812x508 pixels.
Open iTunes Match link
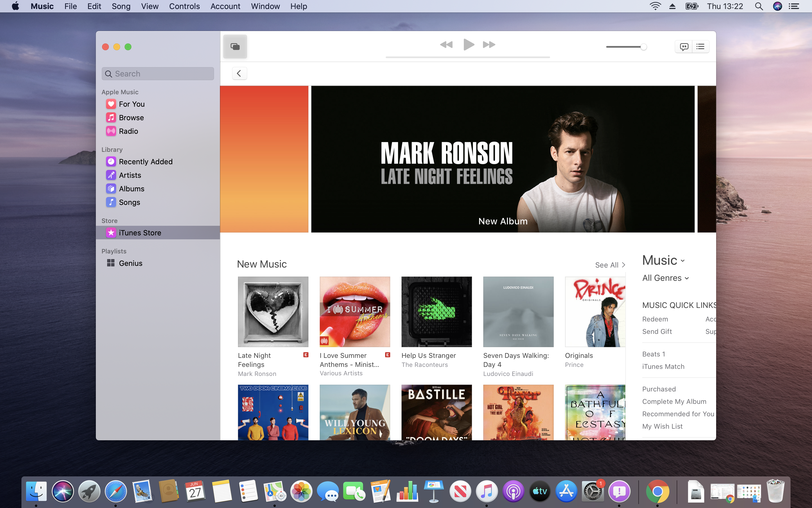click(x=663, y=367)
